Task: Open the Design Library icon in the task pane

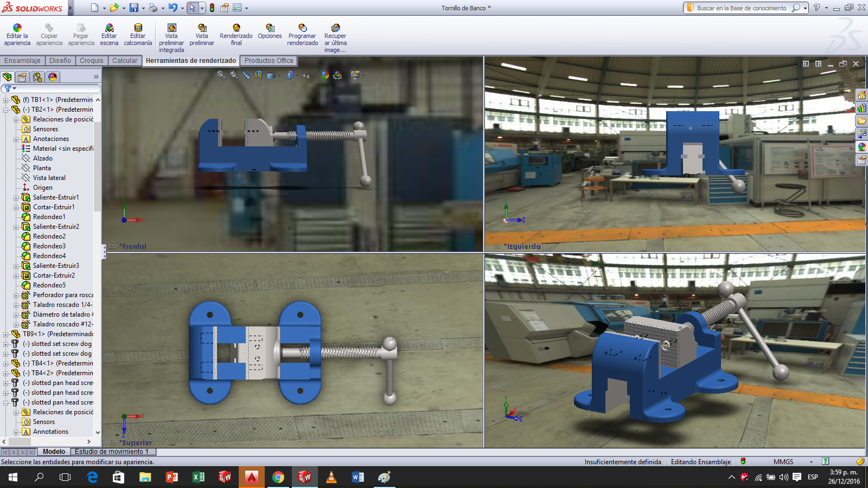Action: (861, 108)
